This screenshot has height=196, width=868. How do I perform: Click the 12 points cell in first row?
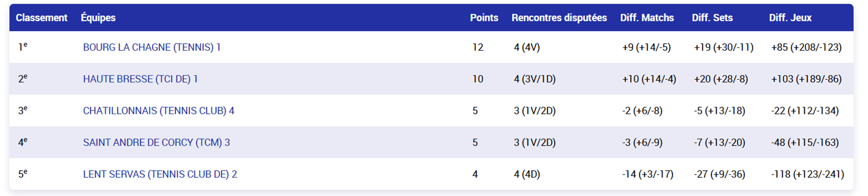478,47
